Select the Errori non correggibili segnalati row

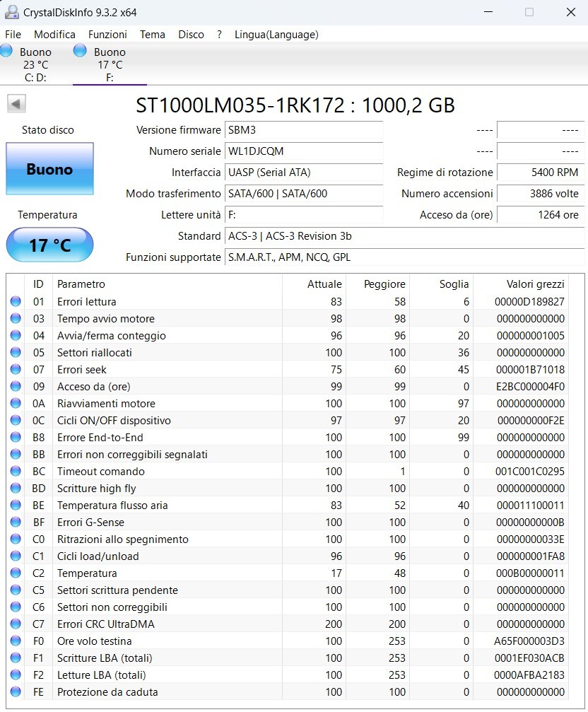click(x=287, y=454)
